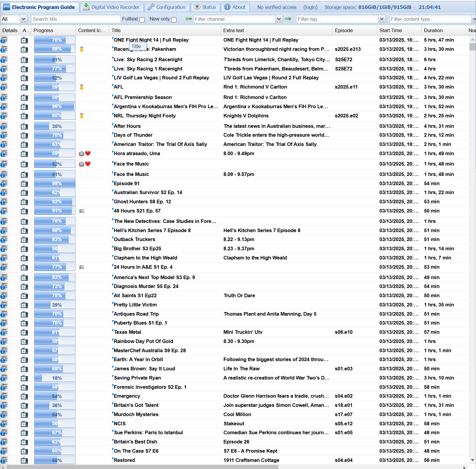The width and height of the screenshot is (476, 469).
Task: Click record icon for Racenight Live: Pakenham row
Action: [24, 49]
